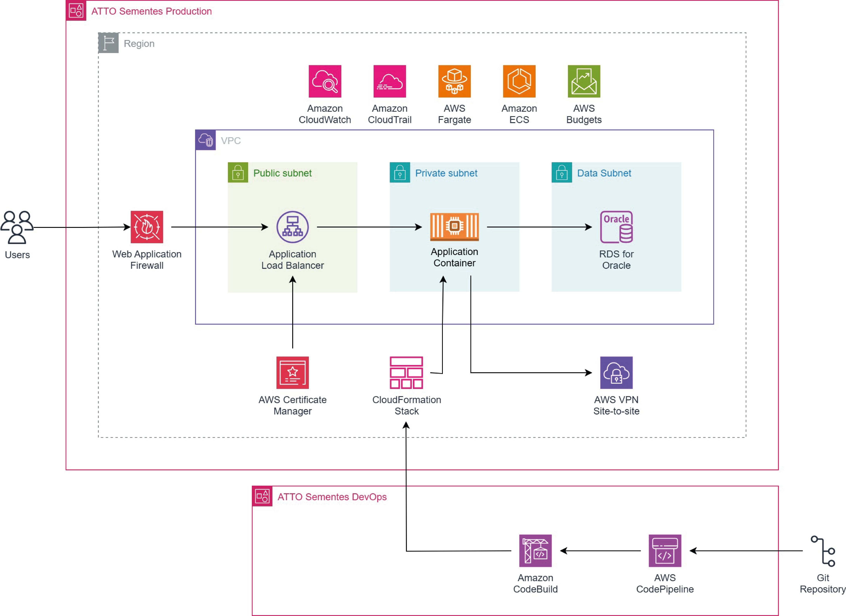The width and height of the screenshot is (846, 616).
Task: Select the Web Application Firewall icon
Action: (x=147, y=227)
